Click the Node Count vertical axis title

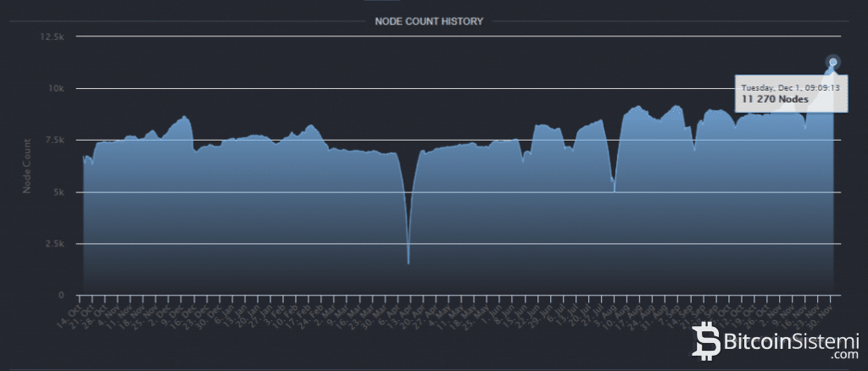[28, 166]
